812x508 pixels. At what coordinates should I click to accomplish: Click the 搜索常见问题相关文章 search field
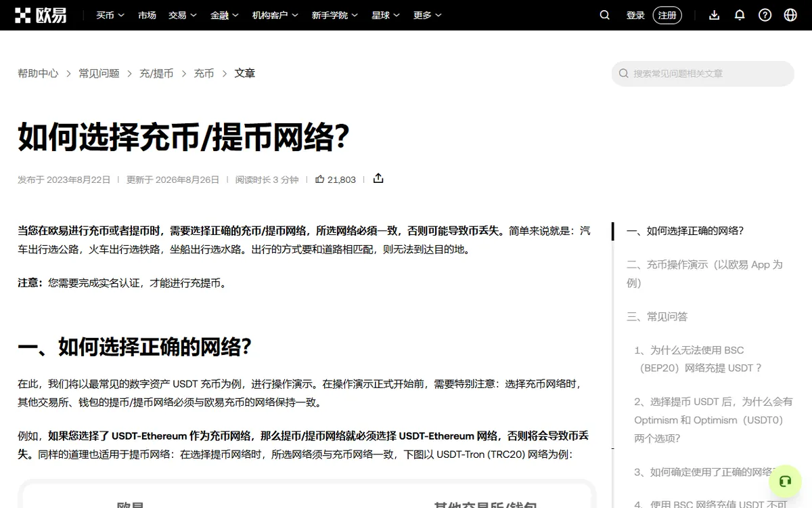703,73
